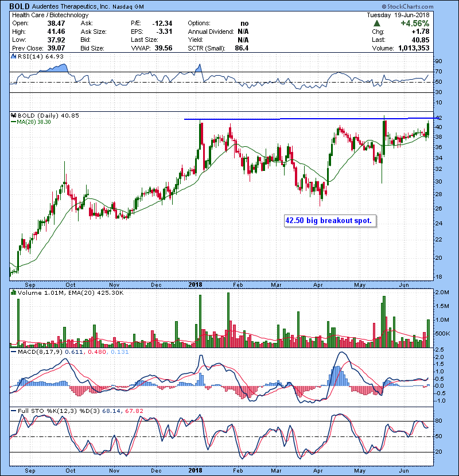Image resolution: width=459 pixels, height=476 pixels.
Task: Click the Prev Close value 39.07
Action: coord(56,48)
